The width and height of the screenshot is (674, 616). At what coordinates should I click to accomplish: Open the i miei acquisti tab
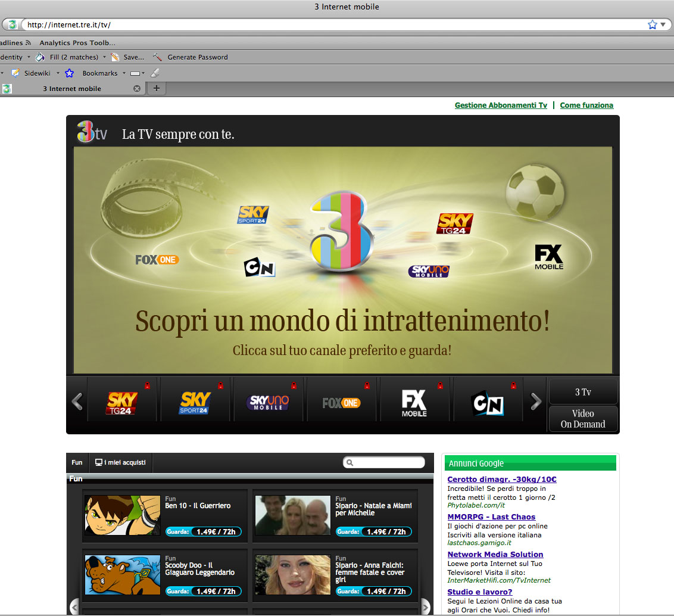(120, 462)
